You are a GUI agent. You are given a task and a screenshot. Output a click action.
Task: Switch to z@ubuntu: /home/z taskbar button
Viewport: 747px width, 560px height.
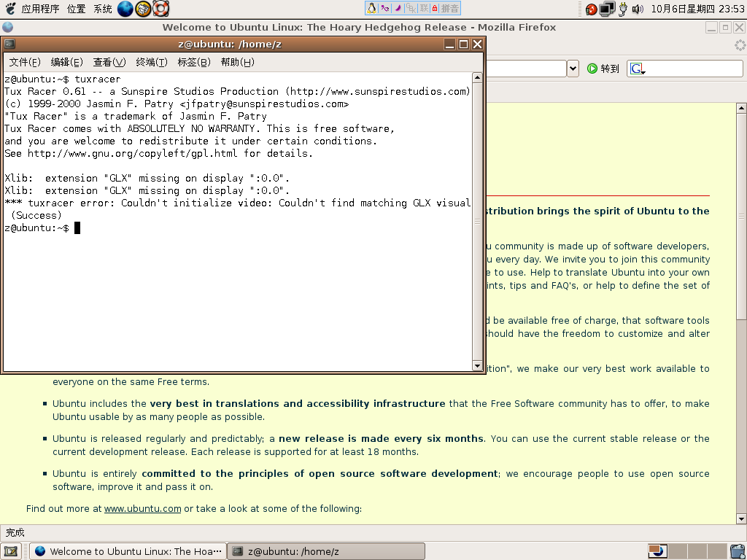click(326, 551)
